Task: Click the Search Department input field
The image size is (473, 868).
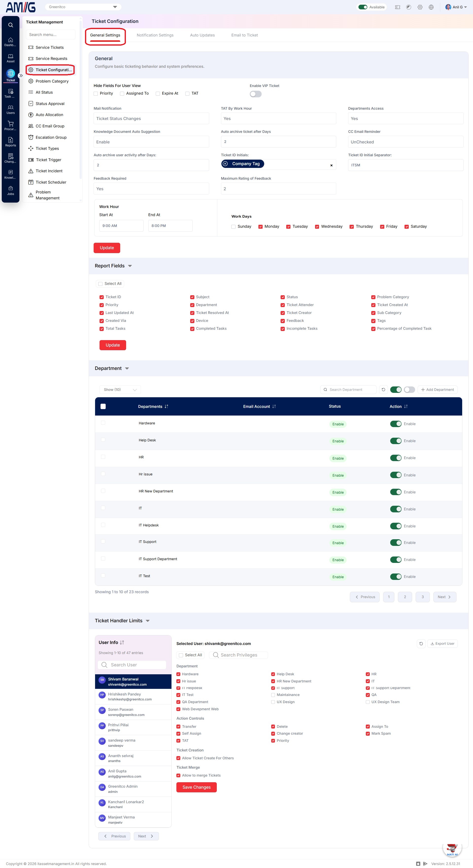Action: [x=348, y=390]
